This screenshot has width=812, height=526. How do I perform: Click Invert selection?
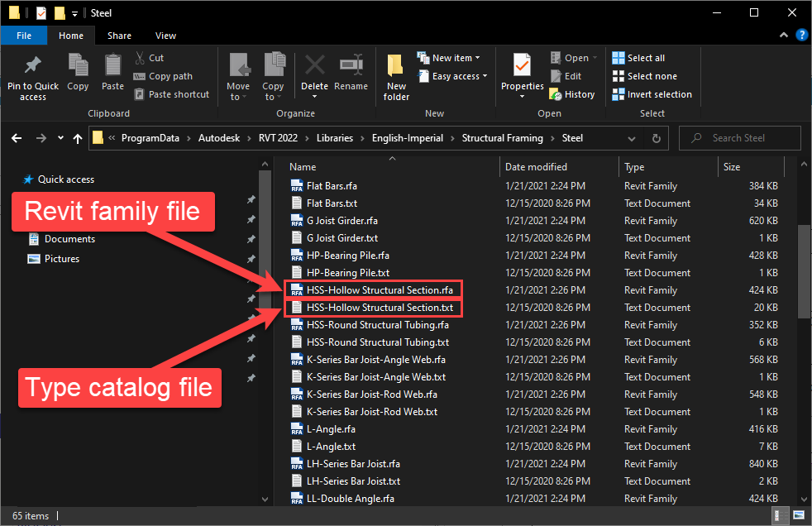(x=652, y=94)
